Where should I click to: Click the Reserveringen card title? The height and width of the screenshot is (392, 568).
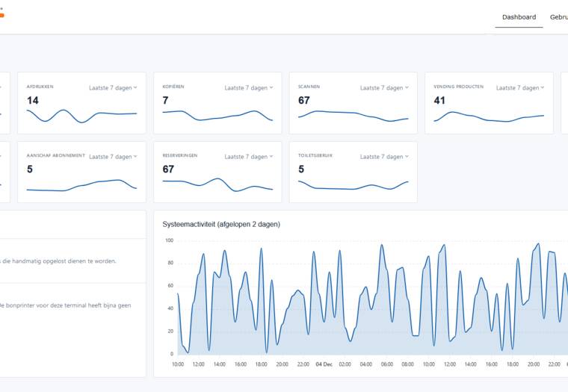coord(180,155)
